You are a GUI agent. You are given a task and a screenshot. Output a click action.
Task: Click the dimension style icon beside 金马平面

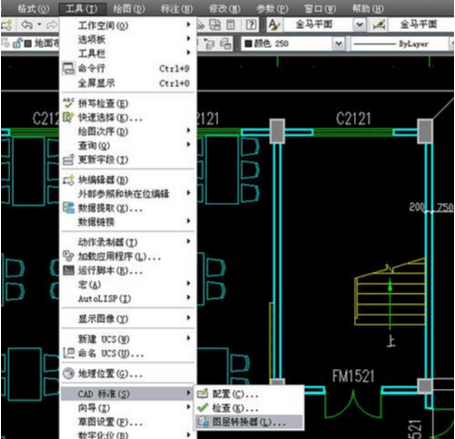point(379,25)
